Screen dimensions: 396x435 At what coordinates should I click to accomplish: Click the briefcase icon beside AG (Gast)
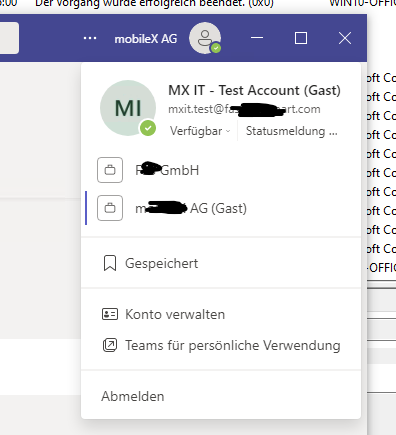pyautogui.click(x=110, y=208)
